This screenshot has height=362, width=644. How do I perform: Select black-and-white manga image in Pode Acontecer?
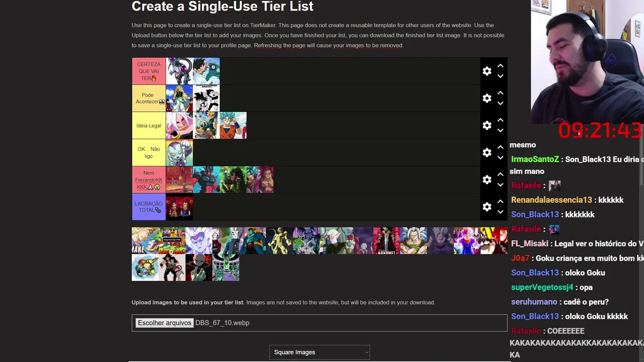tap(206, 99)
